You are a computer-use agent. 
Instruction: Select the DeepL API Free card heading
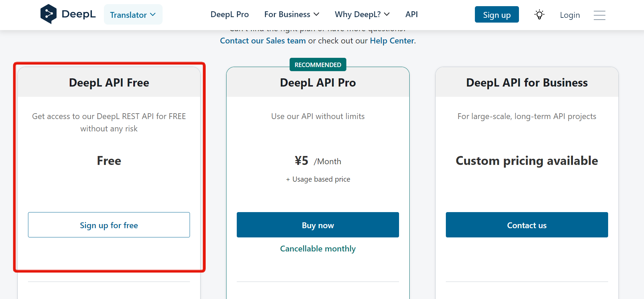[x=109, y=83]
